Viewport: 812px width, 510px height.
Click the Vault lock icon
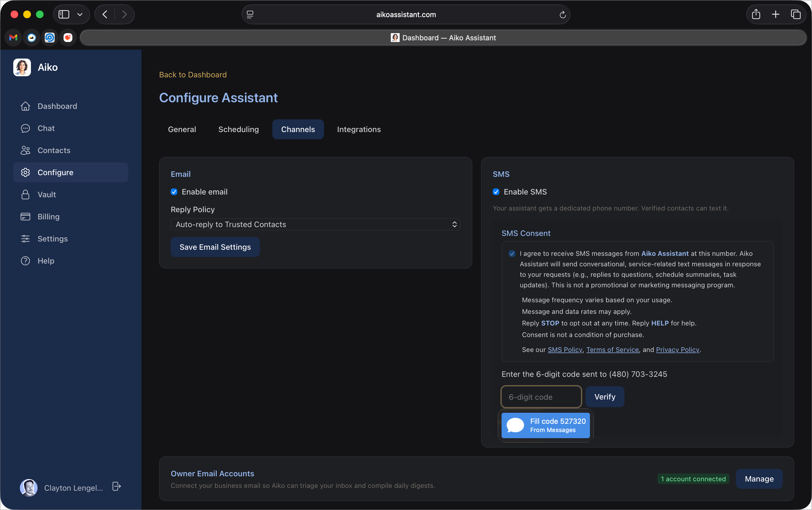point(25,194)
